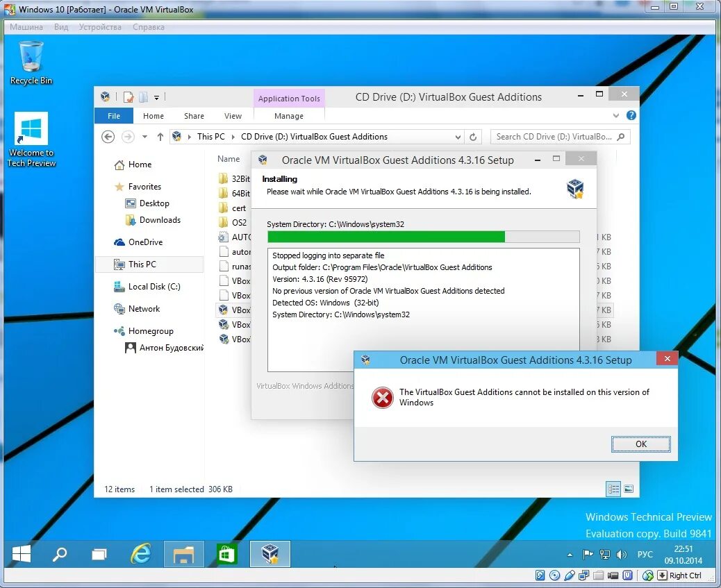The image size is (721, 588).
Task: Open the Recycle Bin desktop icon
Action: pos(31,62)
